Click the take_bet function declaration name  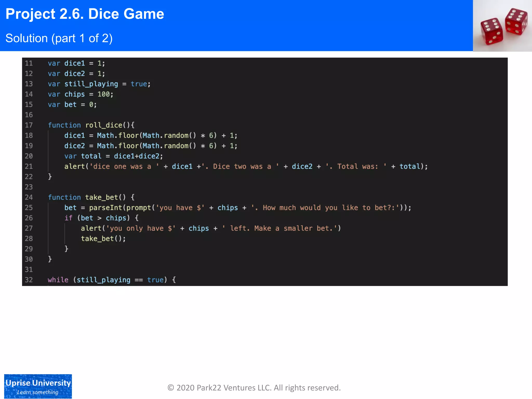[x=102, y=197]
